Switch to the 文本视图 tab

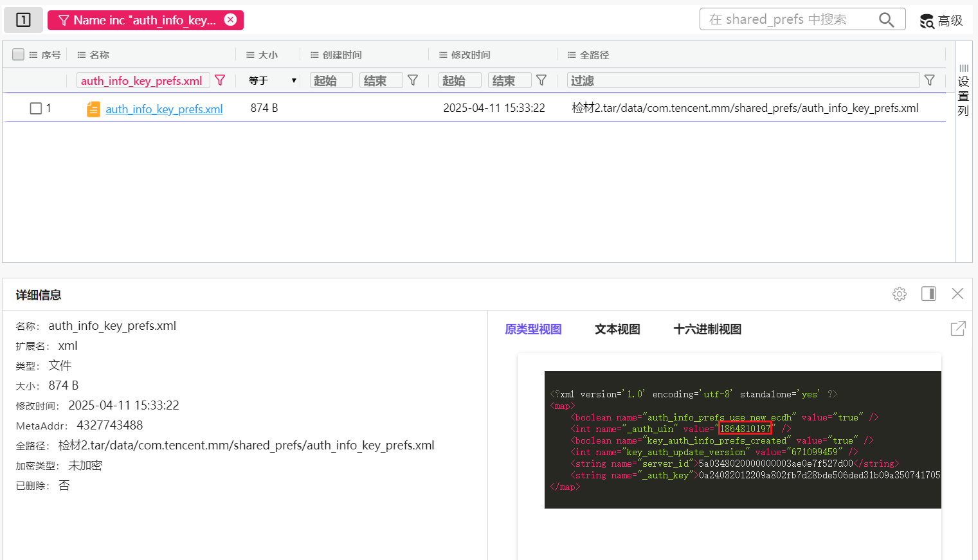(617, 329)
